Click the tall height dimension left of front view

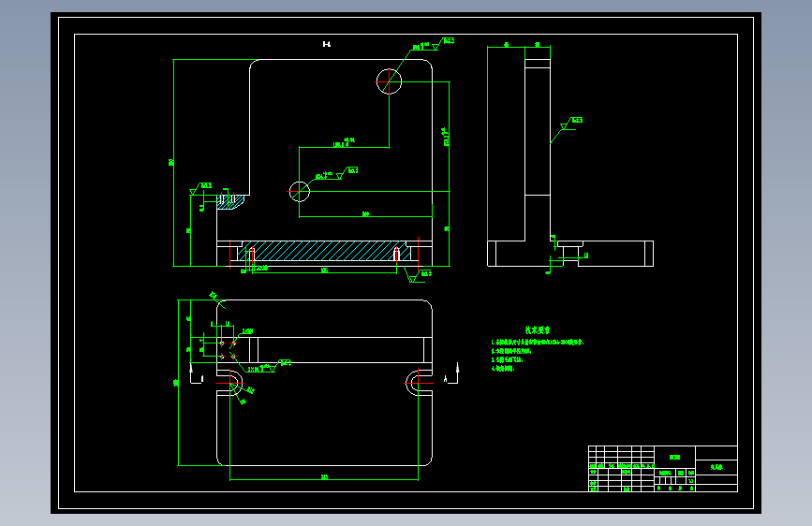(x=171, y=163)
